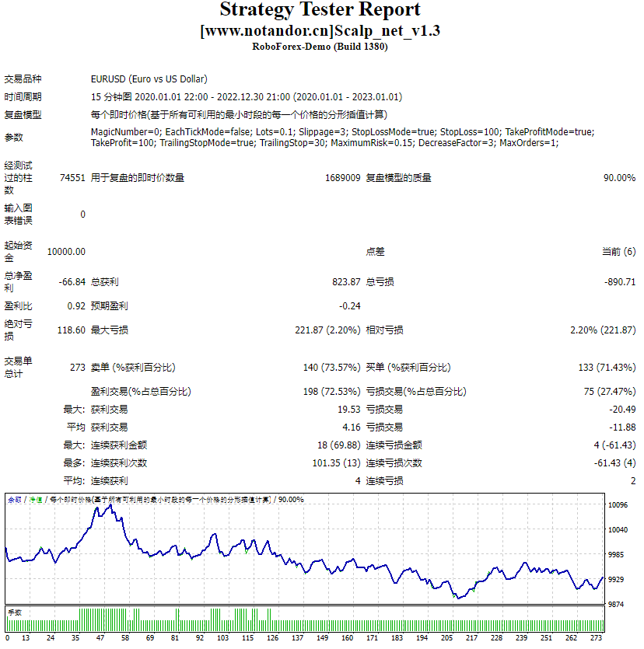Select initial deposit 10000.00
This screenshot has height=649, width=644.
[x=66, y=252]
